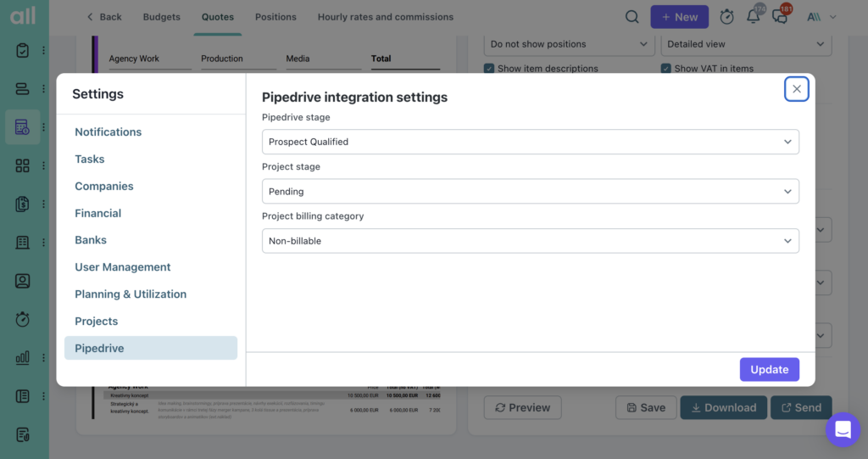The width and height of the screenshot is (868, 459).
Task: Select the Total quote tab
Action: [381, 59]
